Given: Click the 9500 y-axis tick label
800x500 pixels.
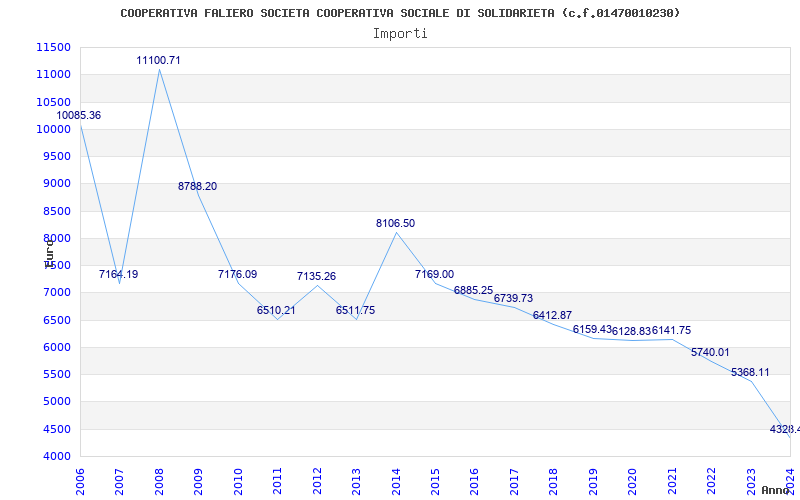Looking at the screenshot, I should [56, 156].
